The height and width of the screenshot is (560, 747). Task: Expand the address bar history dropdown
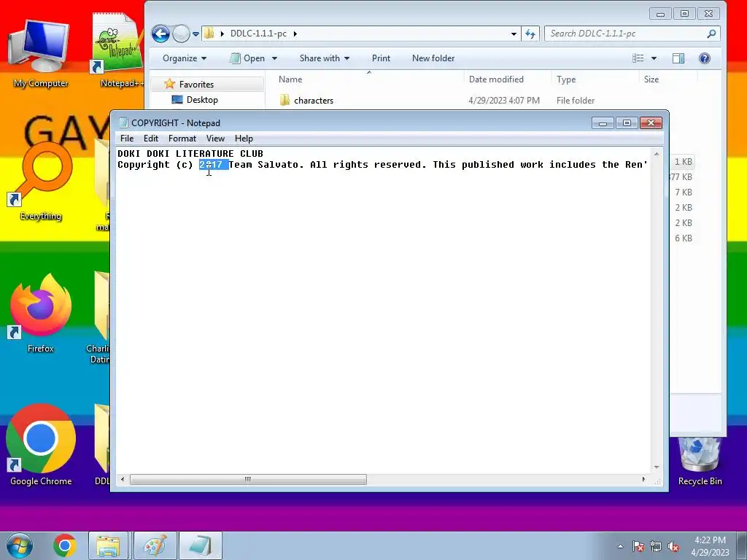514,34
